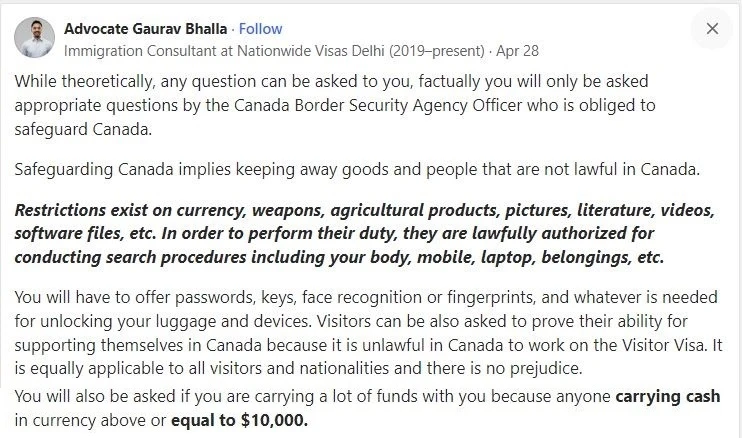The image size is (742, 438).
Task: Click the bold 'software files, etc.' phrase
Action: click(85, 234)
